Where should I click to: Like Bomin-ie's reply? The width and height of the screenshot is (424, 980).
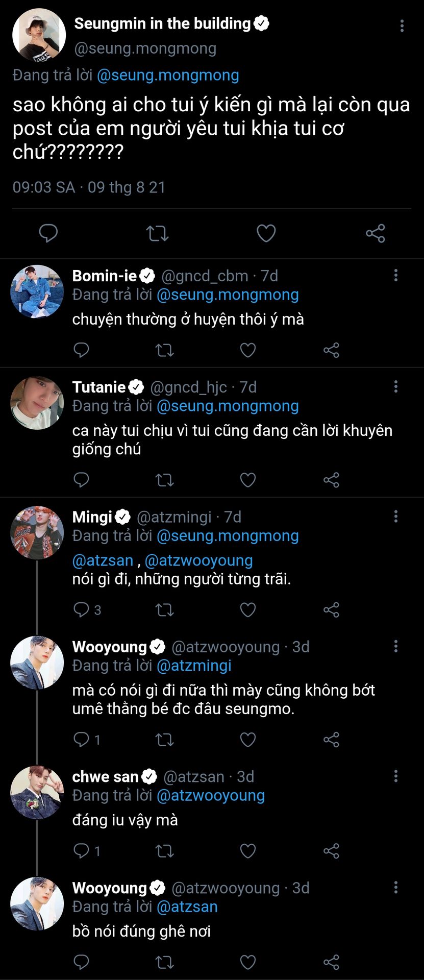pos(248,350)
